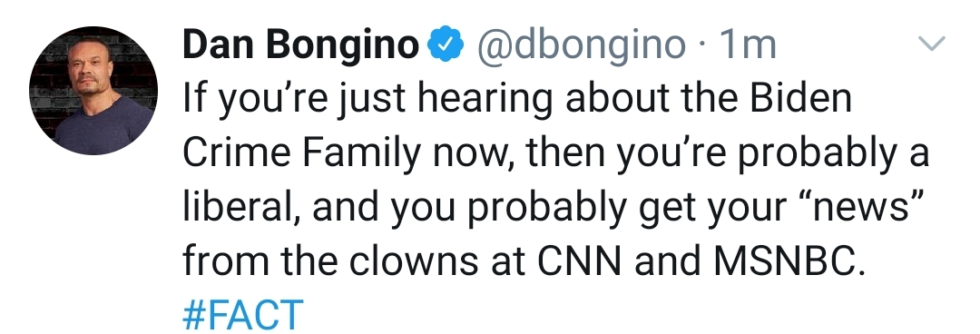Click the blue verified checkmark badge
980x334 pixels.
click(445, 45)
